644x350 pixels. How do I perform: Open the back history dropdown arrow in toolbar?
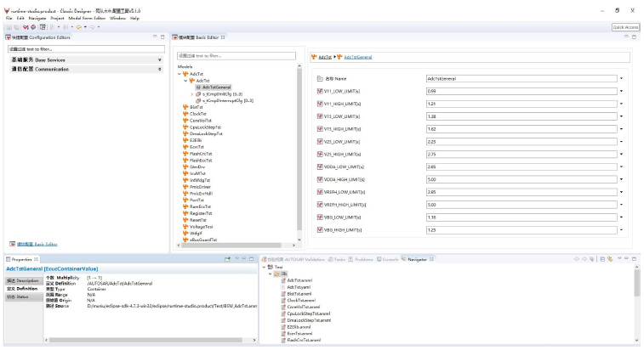pyautogui.click(x=85, y=27)
